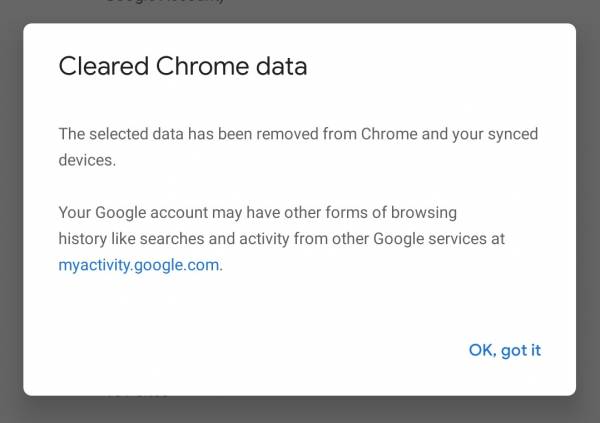The height and width of the screenshot is (423, 600).
Task: Click empty white space left of "OK, got it"
Action: tap(250, 350)
